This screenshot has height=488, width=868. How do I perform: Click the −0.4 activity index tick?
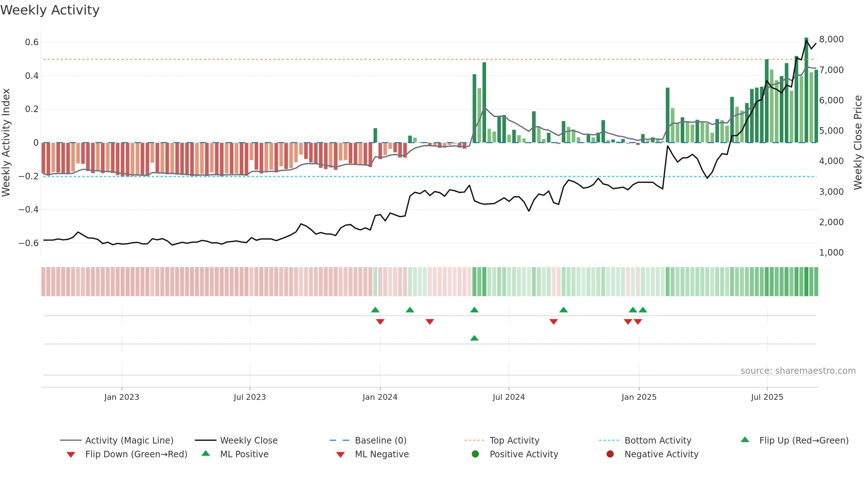click(x=29, y=209)
